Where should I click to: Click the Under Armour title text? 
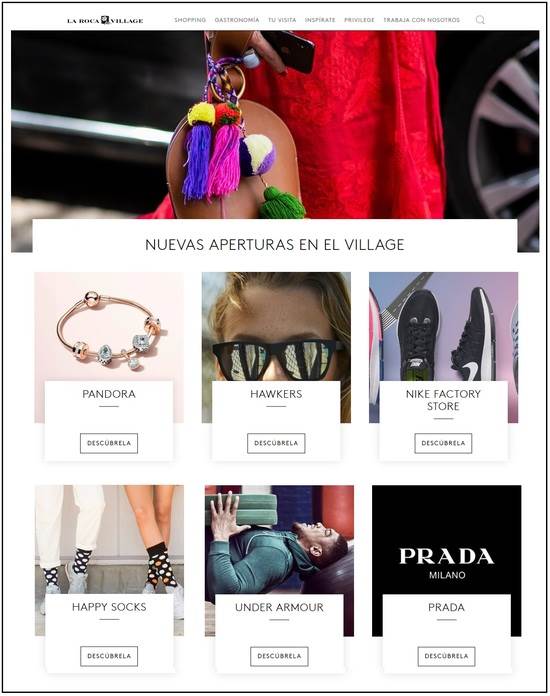pos(279,607)
